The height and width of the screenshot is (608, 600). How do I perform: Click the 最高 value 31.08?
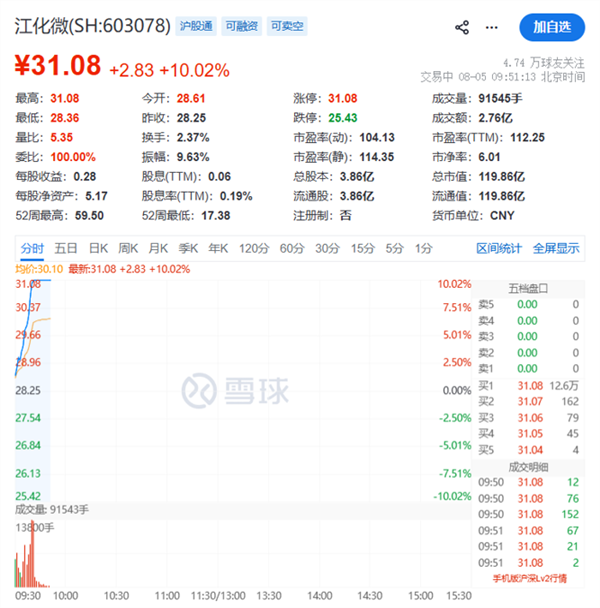coord(64,98)
